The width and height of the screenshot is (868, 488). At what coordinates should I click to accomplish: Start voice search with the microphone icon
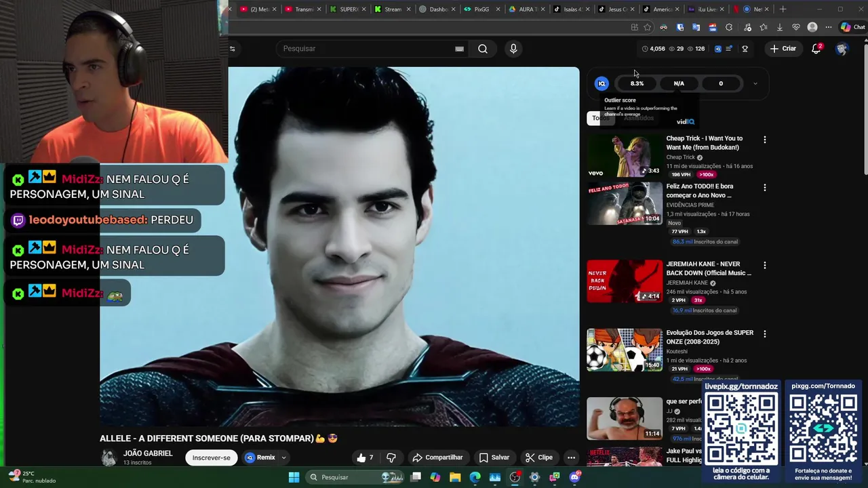[x=513, y=49]
